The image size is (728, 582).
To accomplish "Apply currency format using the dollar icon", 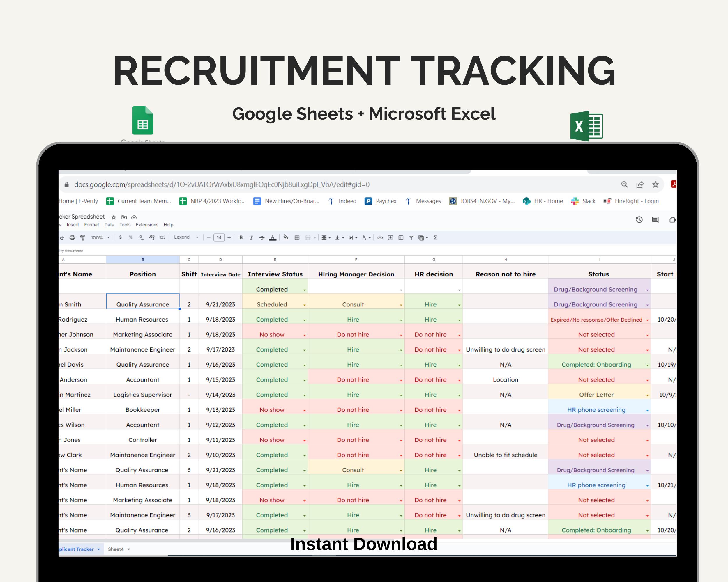I will [x=120, y=237].
